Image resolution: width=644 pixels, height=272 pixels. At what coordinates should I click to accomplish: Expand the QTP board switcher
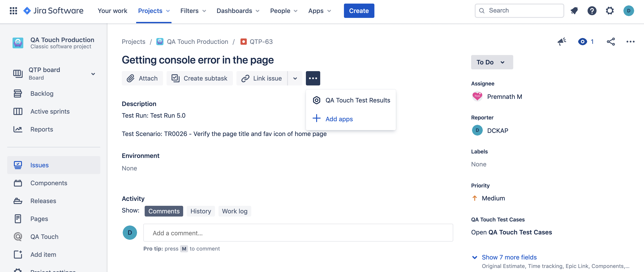[93, 74]
